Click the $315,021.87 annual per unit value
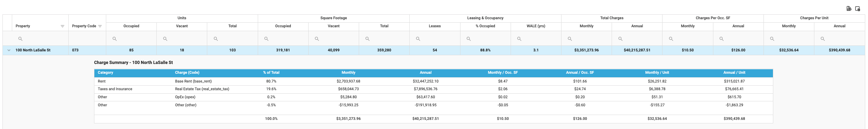Viewport: 868px width, 129px height. 734,81
